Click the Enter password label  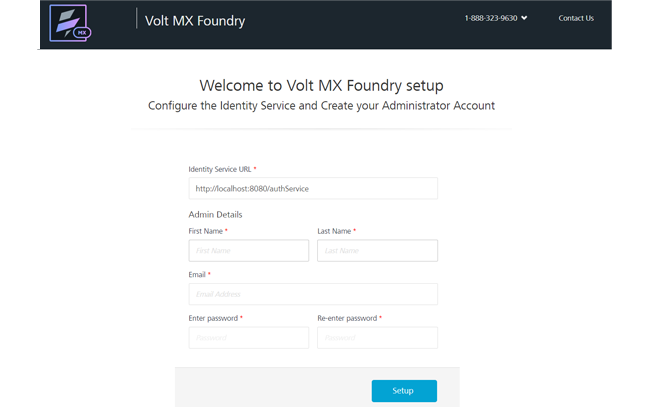coord(214,318)
